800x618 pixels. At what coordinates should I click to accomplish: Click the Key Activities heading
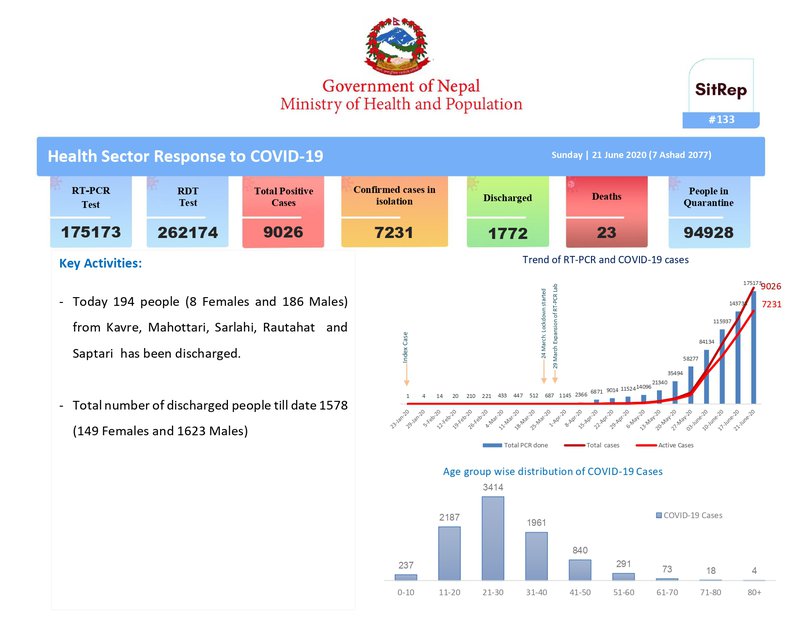pyautogui.click(x=101, y=263)
